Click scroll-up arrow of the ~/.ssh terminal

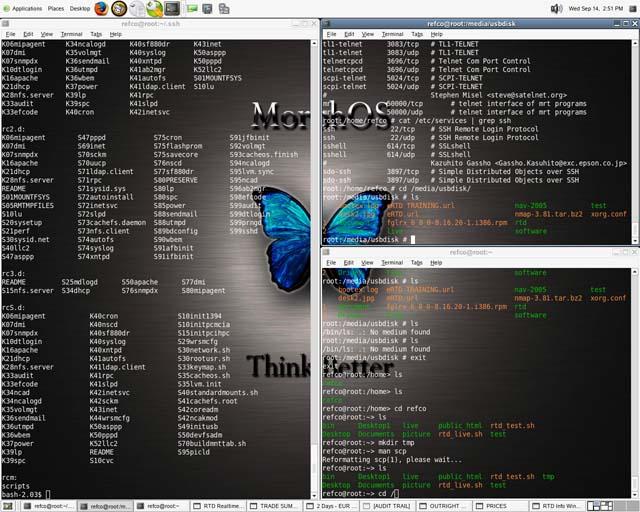click(314, 43)
